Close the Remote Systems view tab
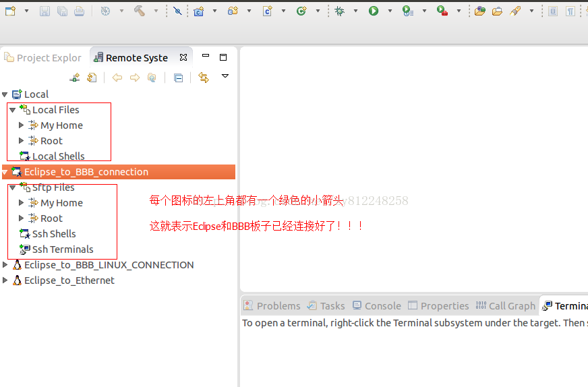 coord(183,57)
